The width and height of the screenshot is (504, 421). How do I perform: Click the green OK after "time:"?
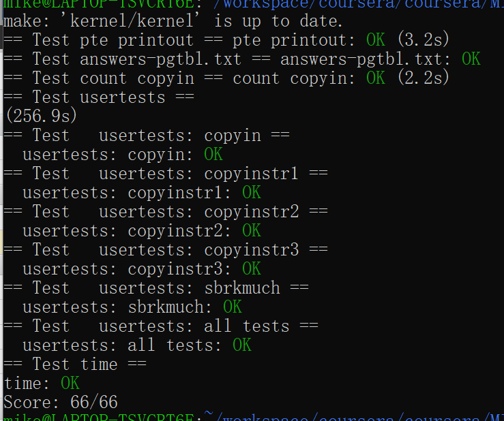tap(70, 384)
